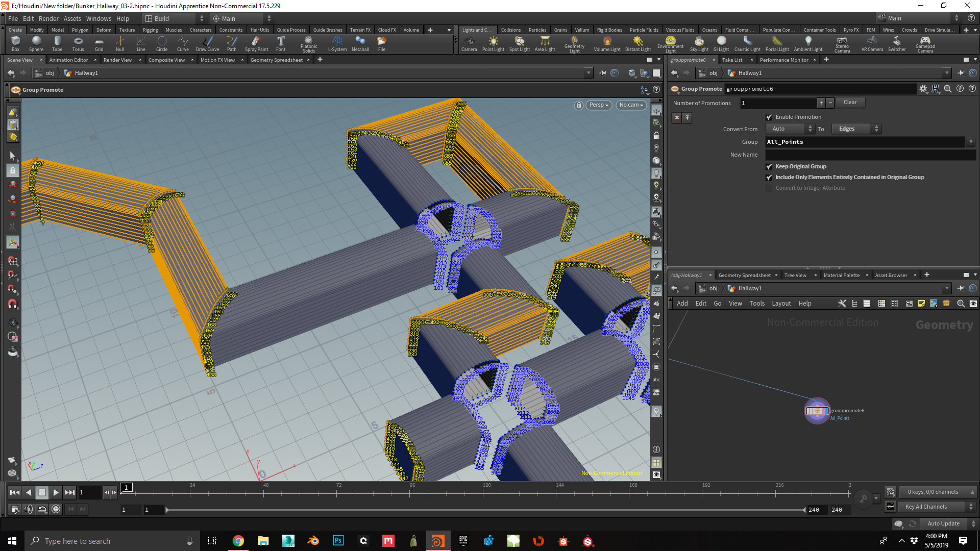Click the Clear button
This screenshot has height=551, width=980.
pyautogui.click(x=850, y=103)
